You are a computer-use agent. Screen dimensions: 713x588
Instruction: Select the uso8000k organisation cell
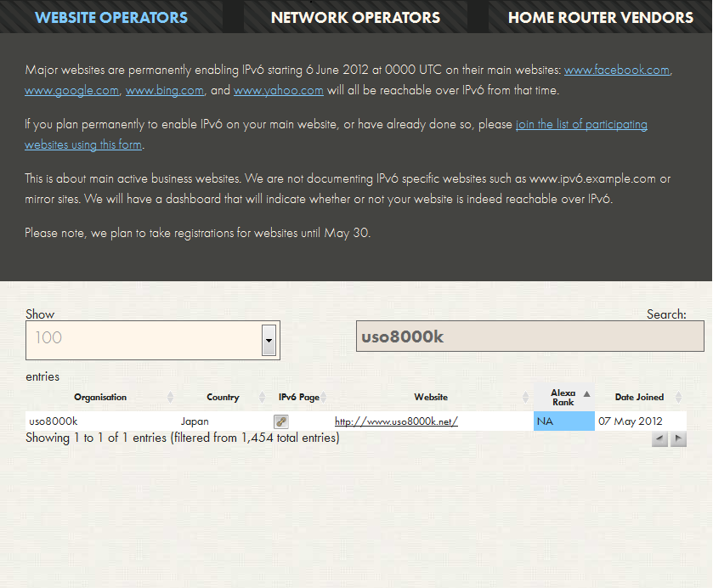coord(101,421)
